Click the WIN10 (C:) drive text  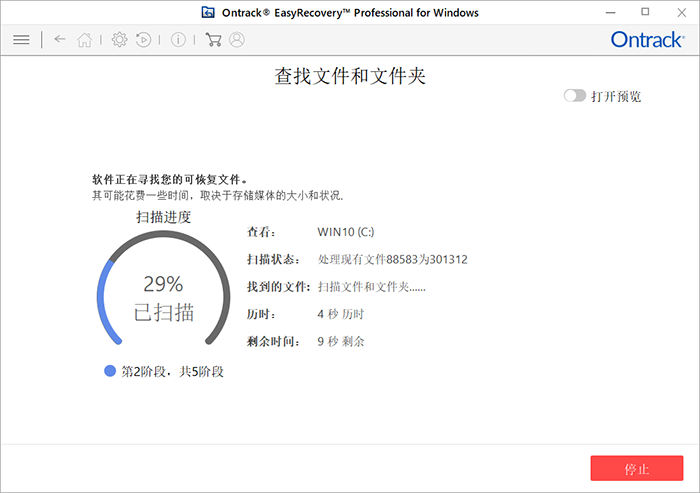(346, 232)
